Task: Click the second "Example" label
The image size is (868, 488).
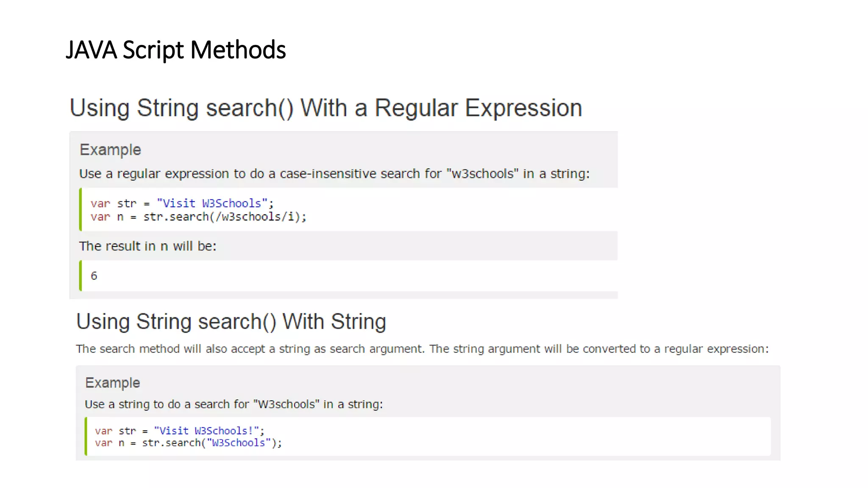Action: pos(112,383)
